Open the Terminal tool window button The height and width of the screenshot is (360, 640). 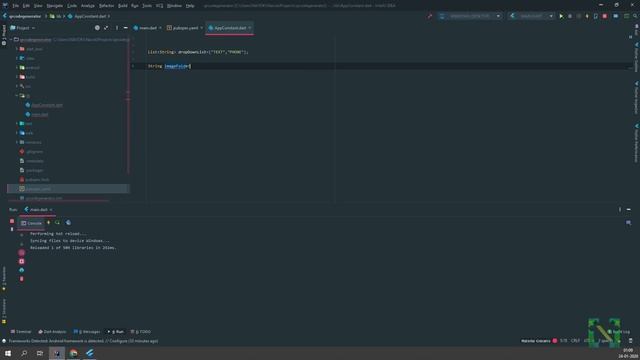[x=20, y=332]
